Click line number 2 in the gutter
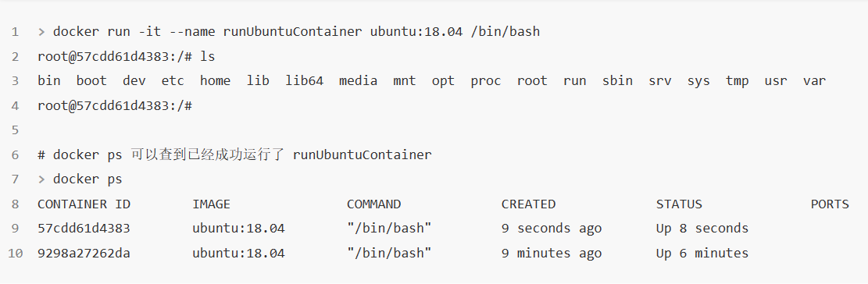This screenshot has height=284, width=868. (x=15, y=56)
